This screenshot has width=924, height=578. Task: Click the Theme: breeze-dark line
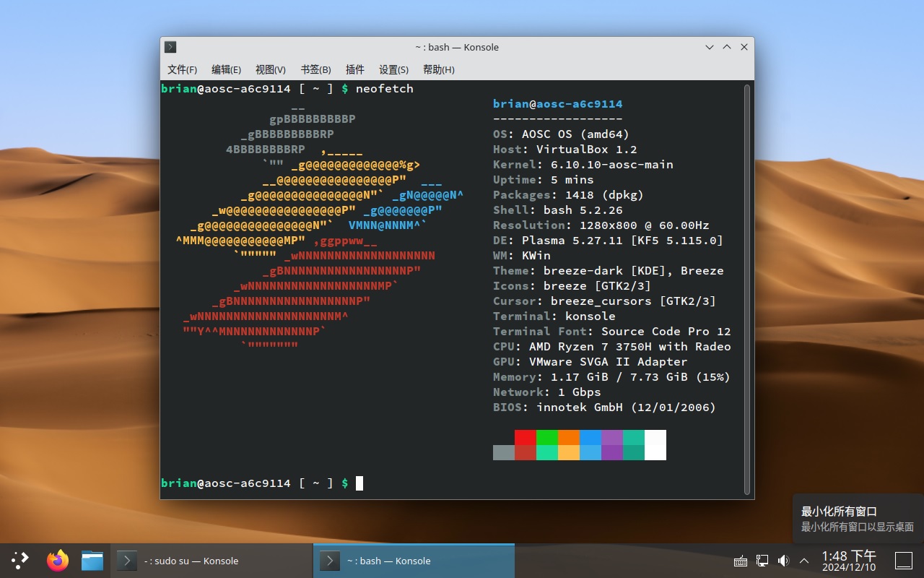(609, 271)
